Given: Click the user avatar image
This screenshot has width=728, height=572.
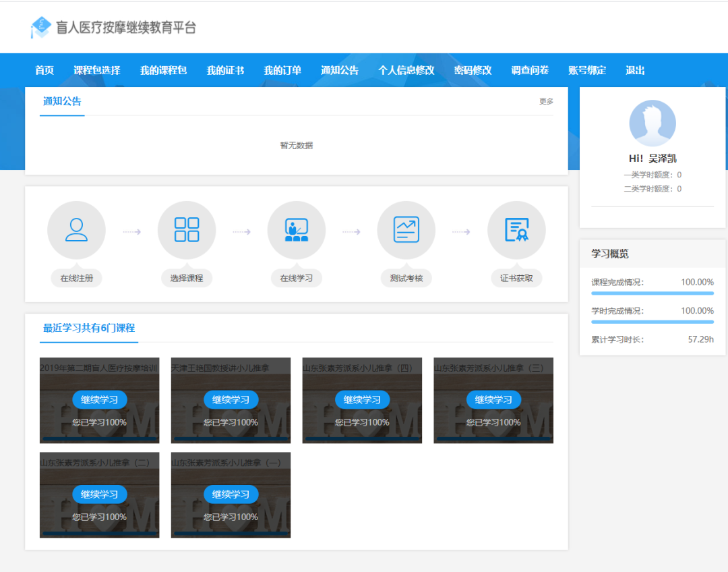Looking at the screenshot, I should pos(653,123).
